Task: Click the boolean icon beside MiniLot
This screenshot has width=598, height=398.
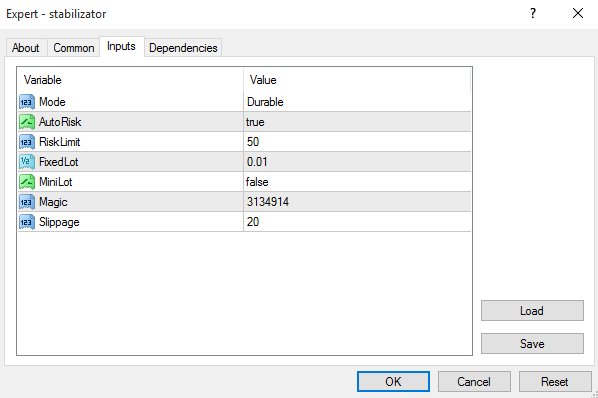Action: [x=27, y=182]
